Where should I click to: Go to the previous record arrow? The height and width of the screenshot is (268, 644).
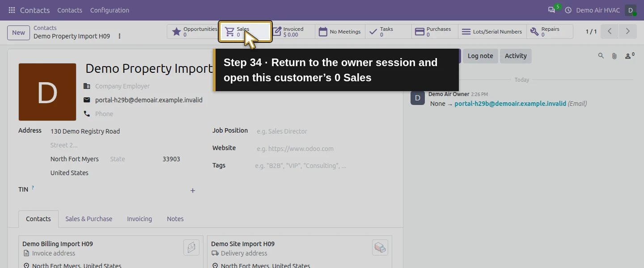coord(610,32)
